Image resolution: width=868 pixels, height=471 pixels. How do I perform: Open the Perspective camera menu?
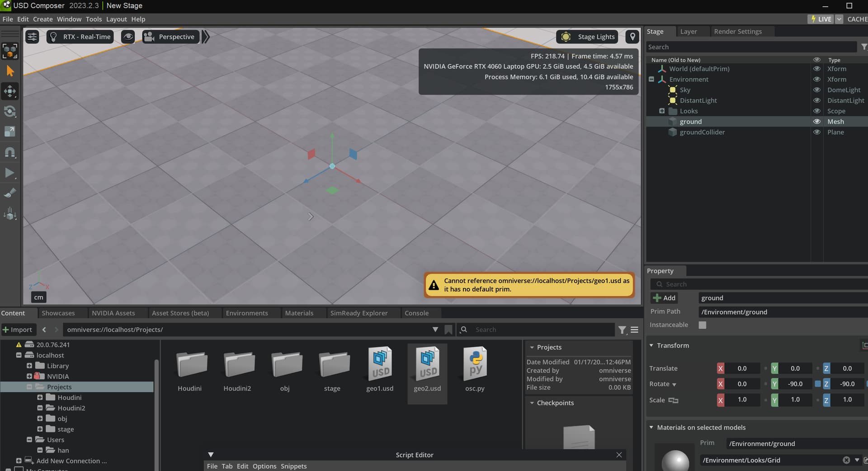(170, 37)
